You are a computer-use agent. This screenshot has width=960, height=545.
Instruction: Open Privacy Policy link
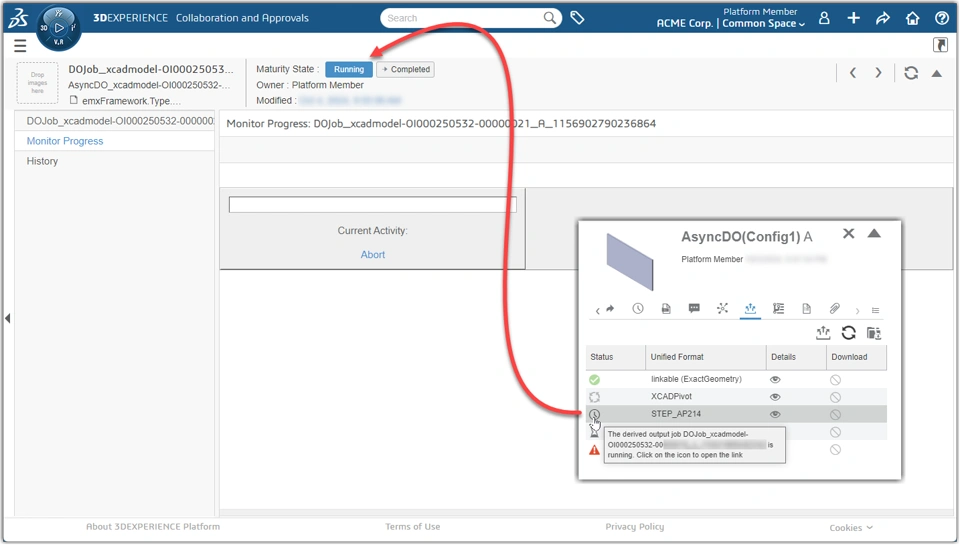[635, 527]
